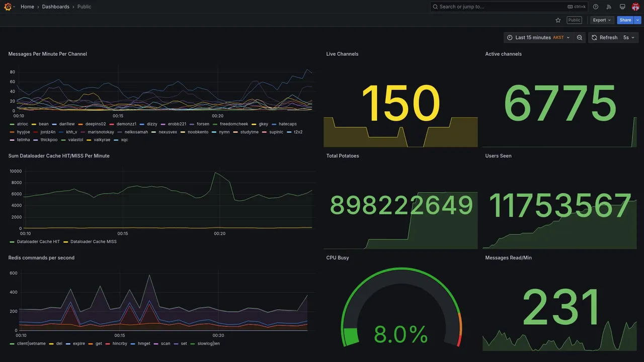Go to Home in breadcrumb
Screen dimensions: 644x362
[x=27, y=7]
